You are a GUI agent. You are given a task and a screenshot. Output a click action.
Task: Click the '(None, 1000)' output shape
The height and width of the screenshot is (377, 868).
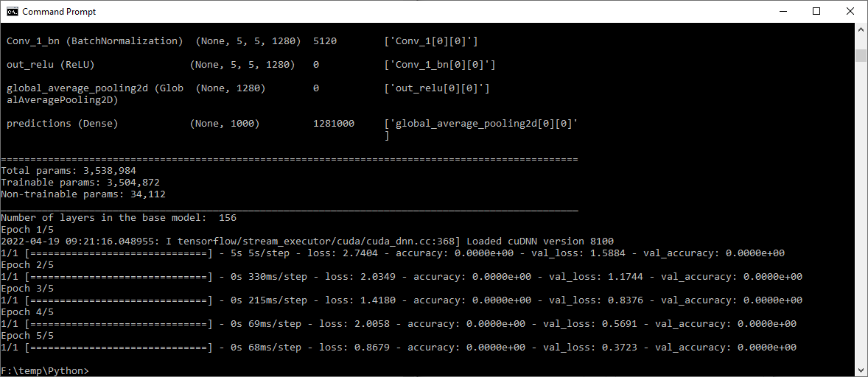click(x=225, y=124)
